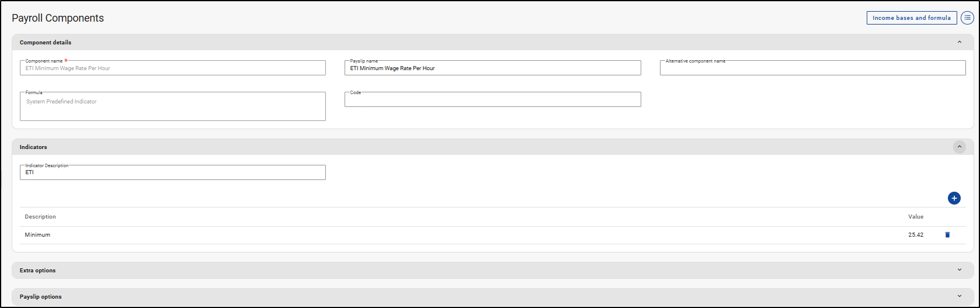Collapse Component details using its chevron
This screenshot has width=980, height=308.
[x=959, y=42]
